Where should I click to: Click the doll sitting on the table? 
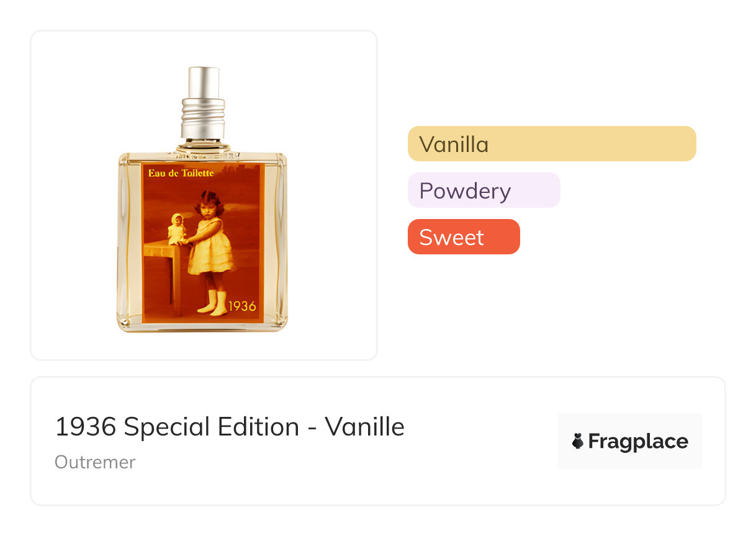(177, 229)
